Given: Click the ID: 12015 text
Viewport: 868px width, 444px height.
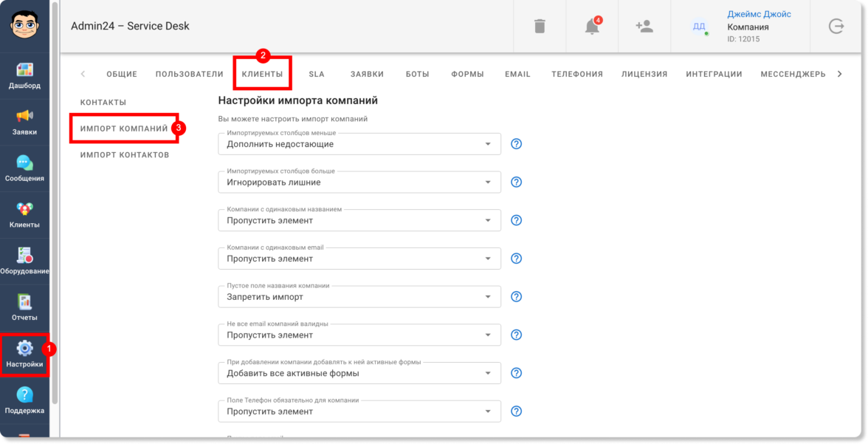Looking at the screenshot, I should pyautogui.click(x=743, y=39).
